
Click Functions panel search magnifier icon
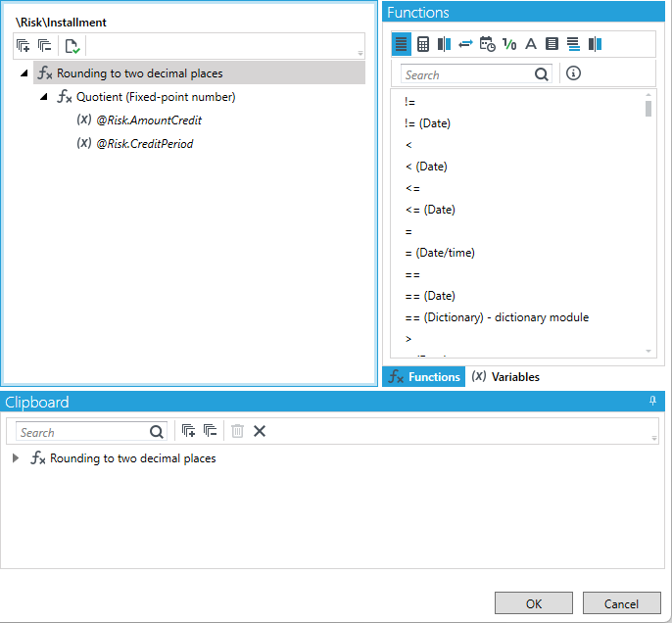click(542, 74)
